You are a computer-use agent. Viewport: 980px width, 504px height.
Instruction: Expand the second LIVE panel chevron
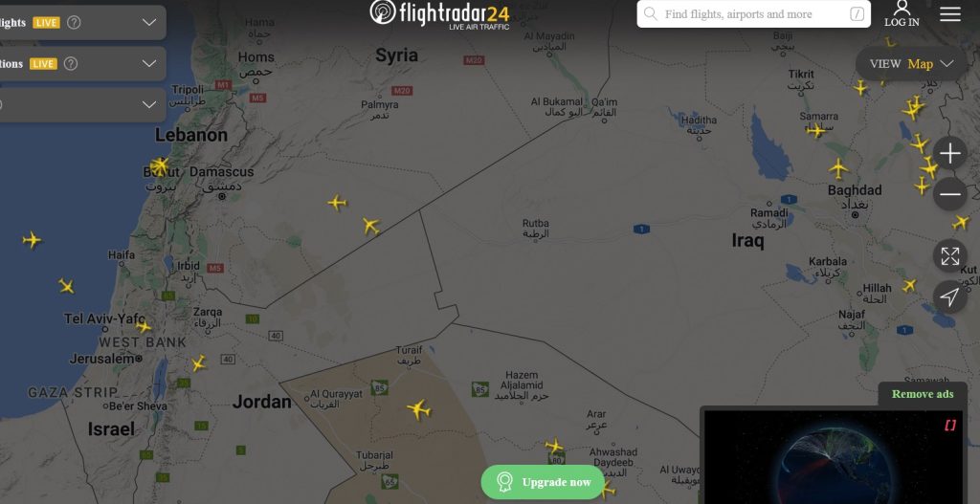coord(148,64)
